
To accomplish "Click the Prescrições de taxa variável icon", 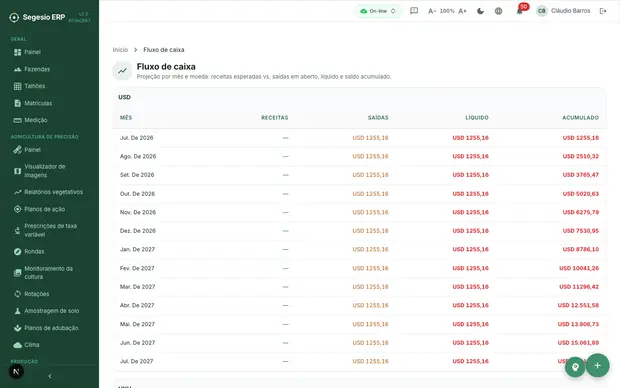I will click(17, 231).
